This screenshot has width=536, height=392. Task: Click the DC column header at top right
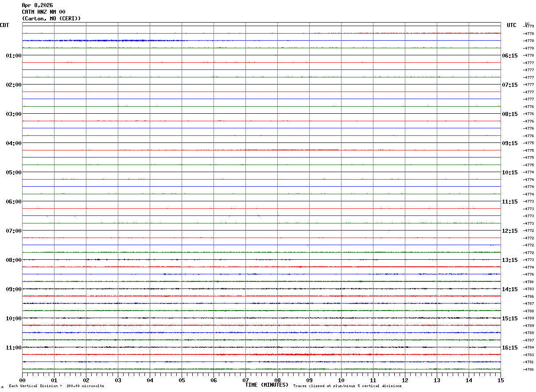click(x=527, y=24)
